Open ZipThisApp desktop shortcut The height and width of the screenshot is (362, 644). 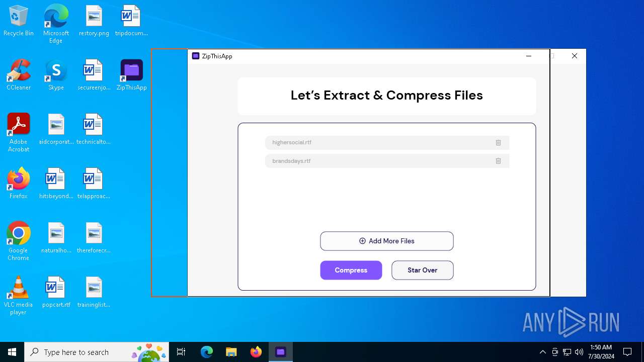coord(131,75)
